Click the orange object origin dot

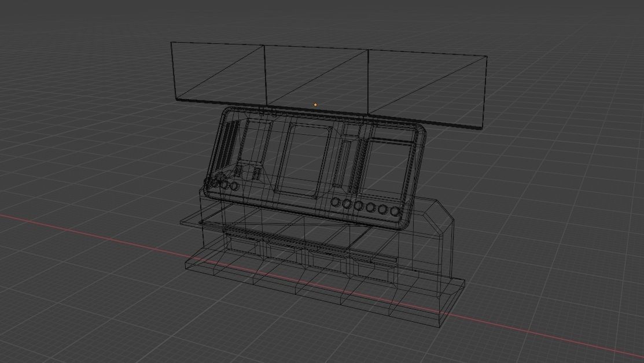315,105
